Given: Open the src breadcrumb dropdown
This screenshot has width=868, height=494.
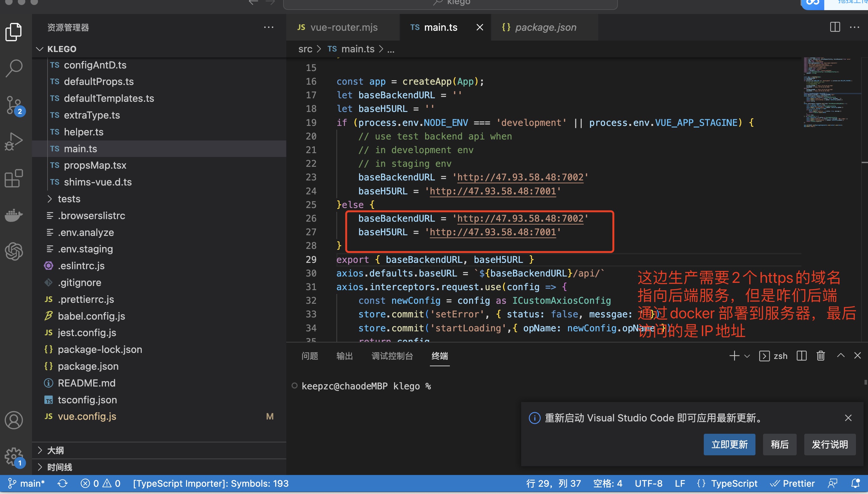Looking at the screenshot, I should pyautogui.click(x=305, y=49).
